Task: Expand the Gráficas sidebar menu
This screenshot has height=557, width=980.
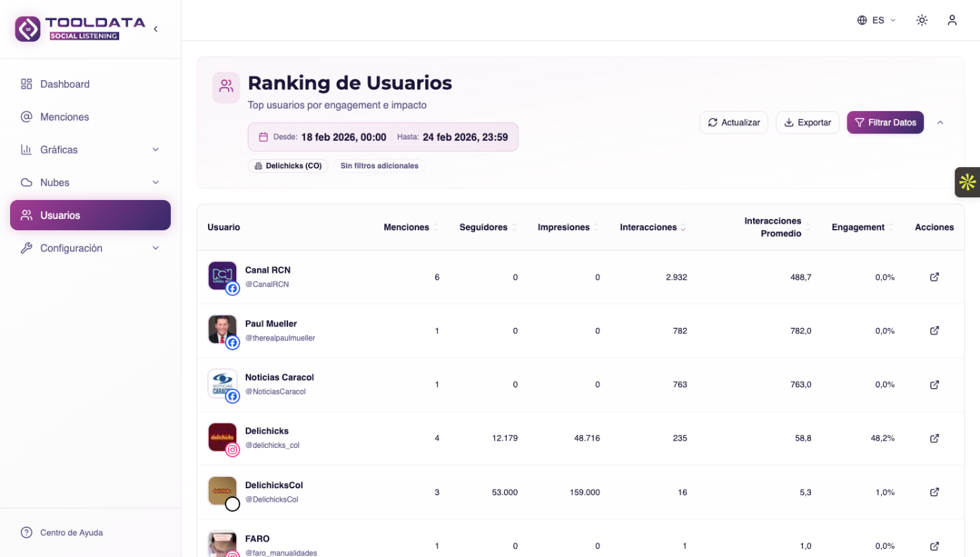Action: [90, 150]
